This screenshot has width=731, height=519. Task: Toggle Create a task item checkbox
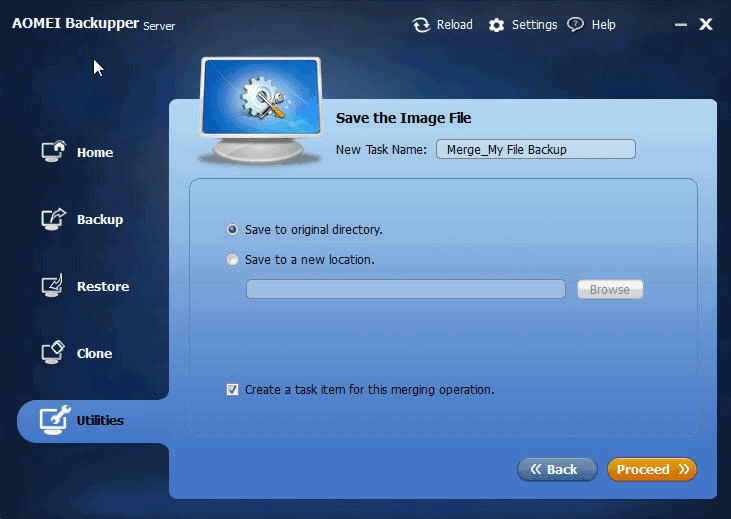[232, 389]
